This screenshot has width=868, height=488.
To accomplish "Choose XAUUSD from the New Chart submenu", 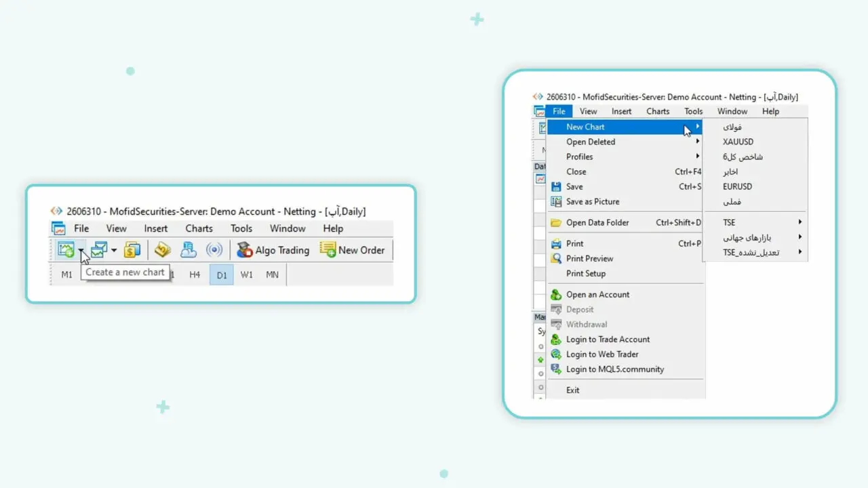I will pyautogui.click(x=738, y=142).
